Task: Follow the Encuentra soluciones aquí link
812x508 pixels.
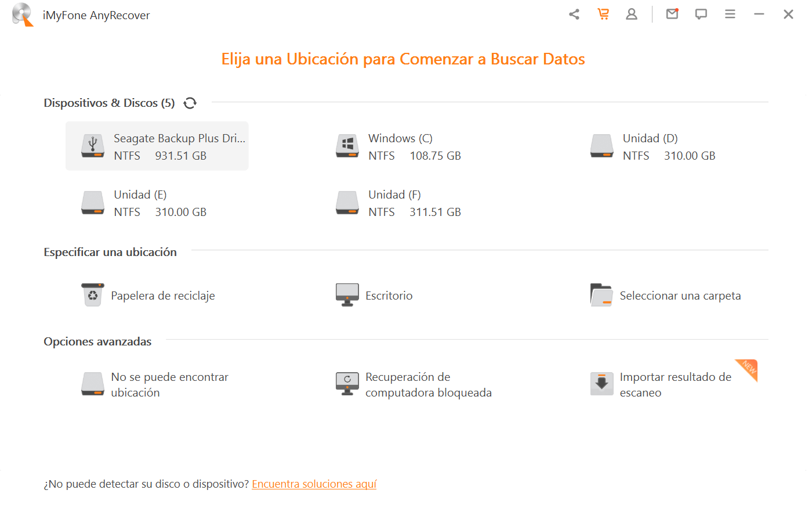Action: 314,484
